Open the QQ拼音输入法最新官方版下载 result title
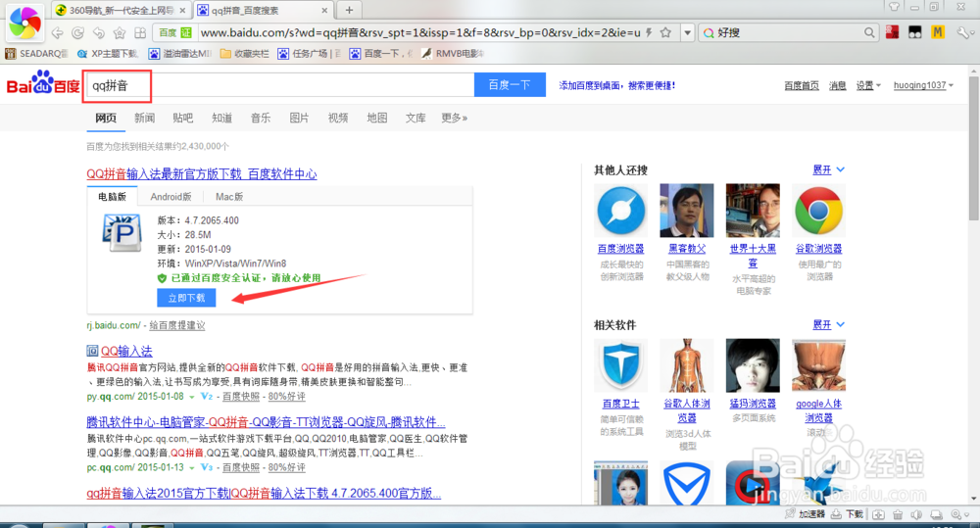Screen dimensions: 980x528 tap(202, 173)
